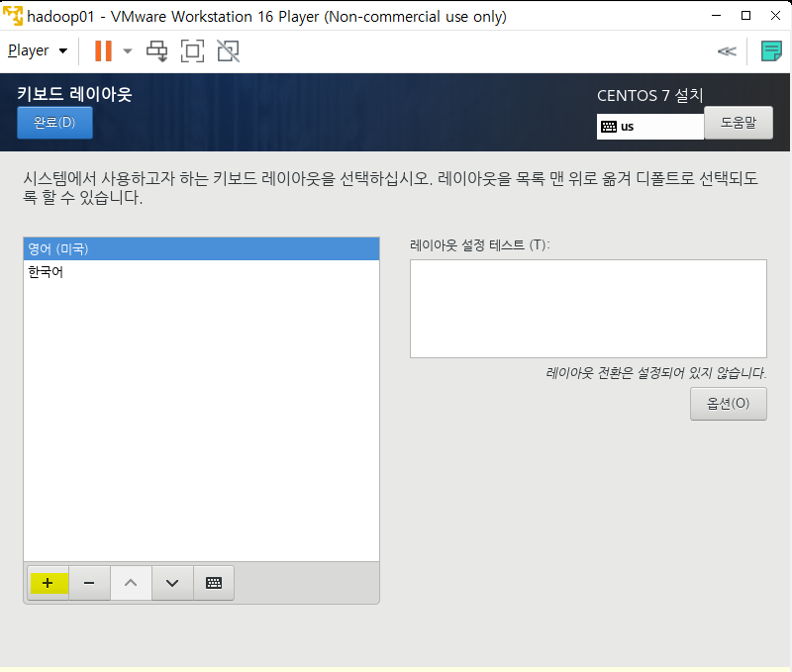The width and height of the screenshot is (792, 672).
Task: Select 영어 (미국) layout row
Action: [x=201, y=249]
